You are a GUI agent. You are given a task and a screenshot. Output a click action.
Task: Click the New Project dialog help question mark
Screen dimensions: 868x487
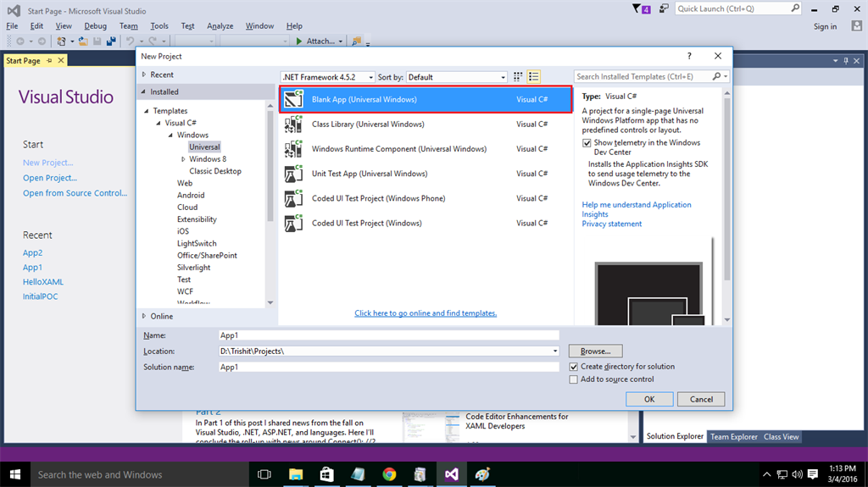[x=689, y=56]
